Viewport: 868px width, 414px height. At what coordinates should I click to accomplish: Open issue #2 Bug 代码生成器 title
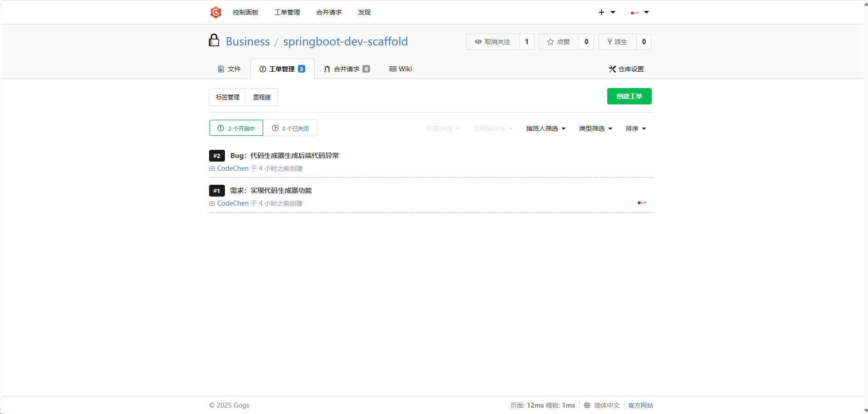pos(284,156)
